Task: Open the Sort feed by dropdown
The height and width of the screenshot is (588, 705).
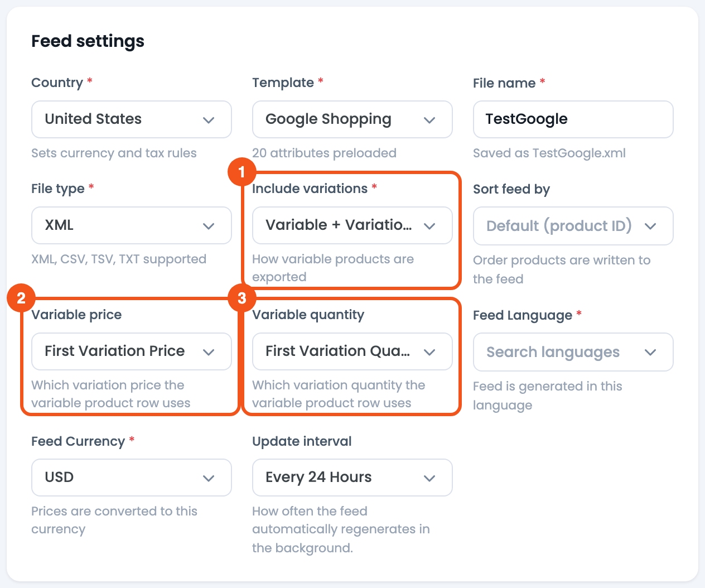Action: click(x=573, y=226)
